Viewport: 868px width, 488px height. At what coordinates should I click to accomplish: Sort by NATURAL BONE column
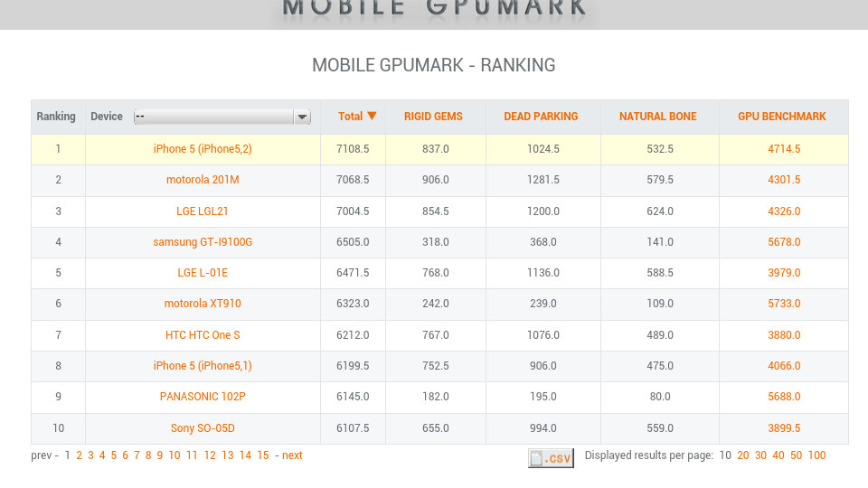click(x=657, y=117)
